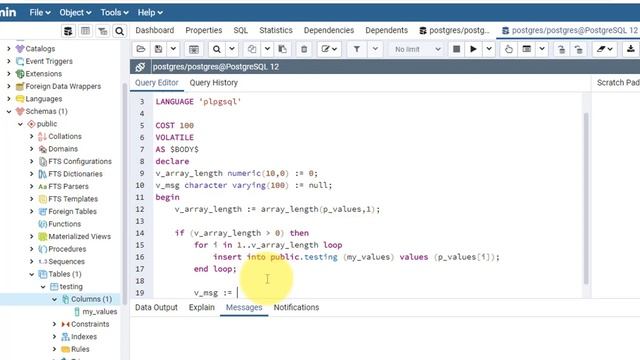640x360 pixels.
Task: Collapse the testing table node
Action: (43, 287)
